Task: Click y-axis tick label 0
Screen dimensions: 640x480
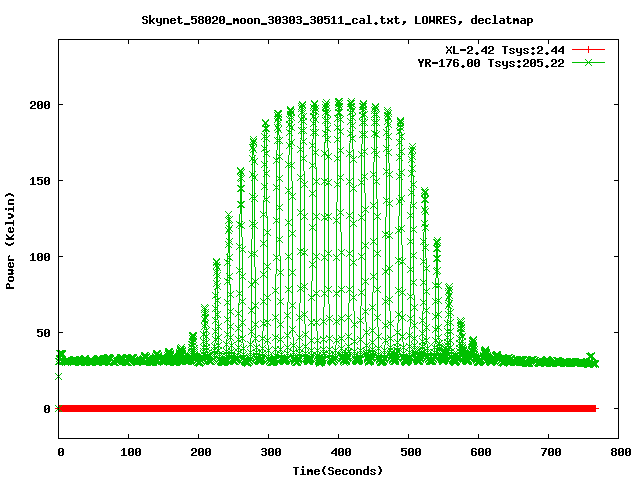Action: click(47, 409)
